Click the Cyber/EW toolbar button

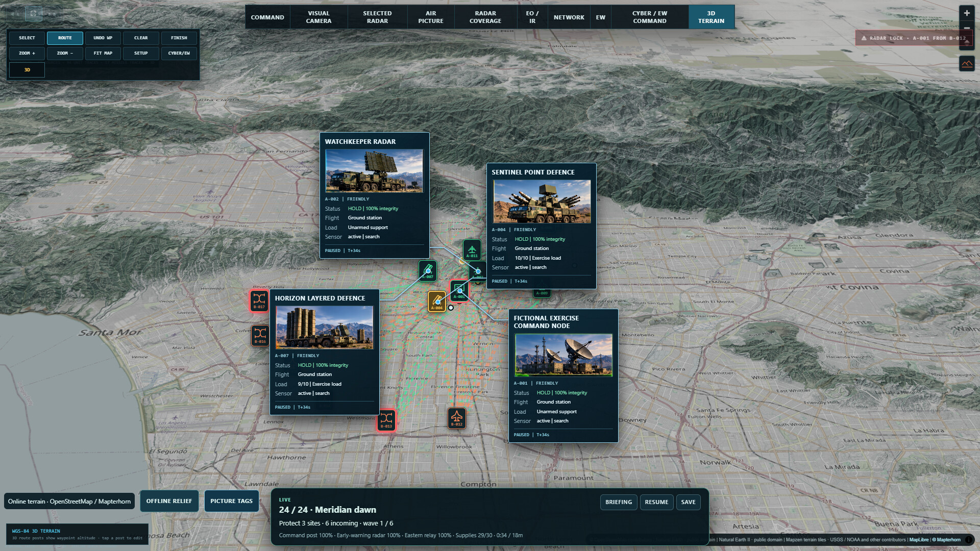tap(179, 53)
